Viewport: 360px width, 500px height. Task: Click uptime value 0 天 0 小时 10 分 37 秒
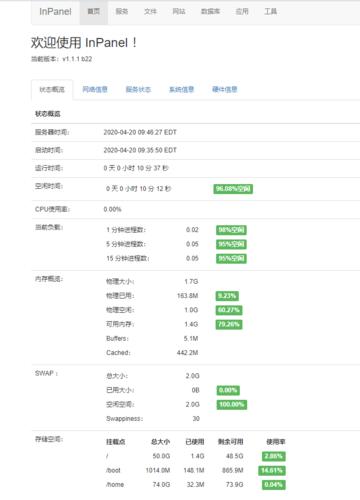click(x=136, y=168)
